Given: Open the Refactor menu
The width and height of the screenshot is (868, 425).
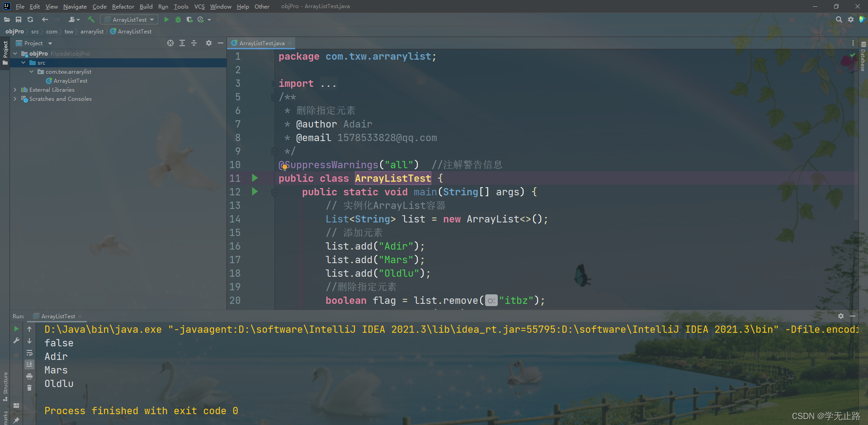Looking at the screenshot, I should 123,6.
